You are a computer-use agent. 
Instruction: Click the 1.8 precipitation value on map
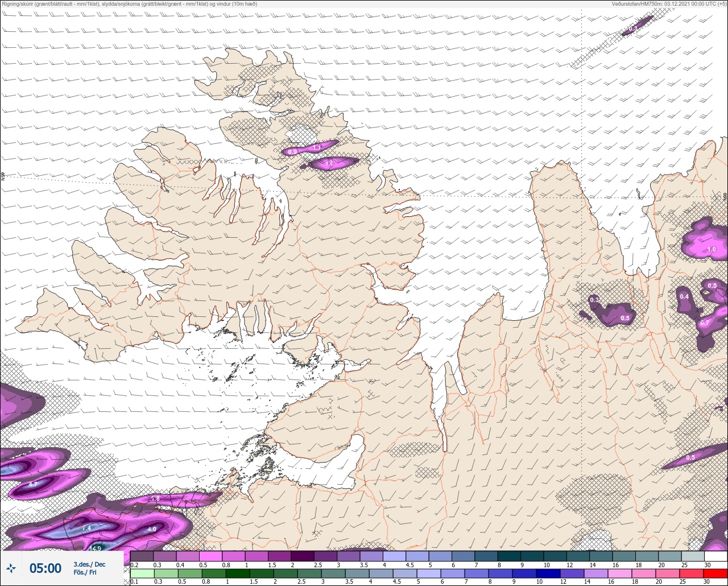[x=155, y=499]
